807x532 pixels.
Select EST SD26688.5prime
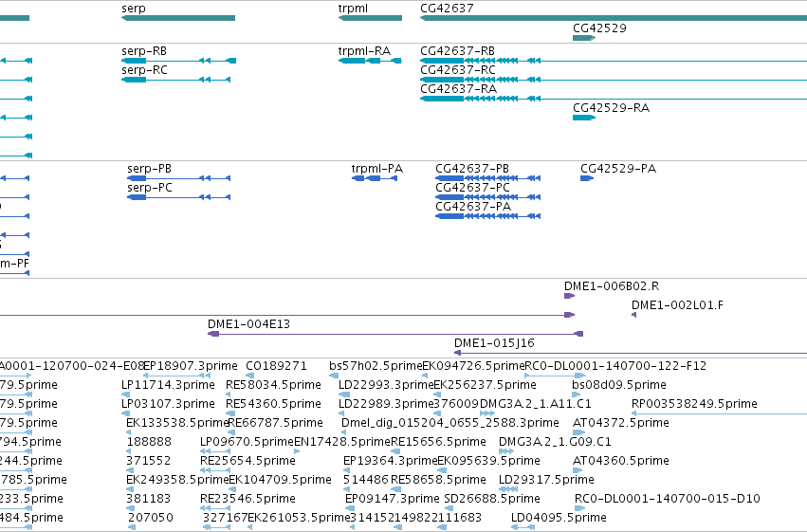492,499
